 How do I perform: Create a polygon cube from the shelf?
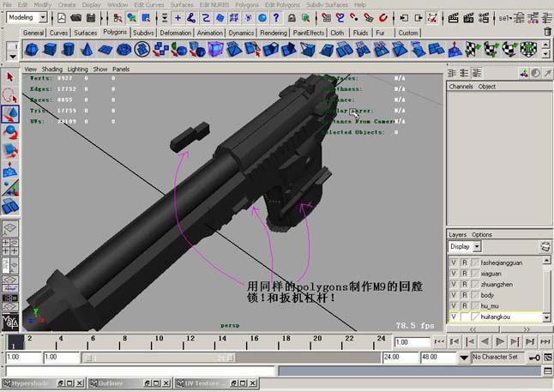click(x=50, y=49)
